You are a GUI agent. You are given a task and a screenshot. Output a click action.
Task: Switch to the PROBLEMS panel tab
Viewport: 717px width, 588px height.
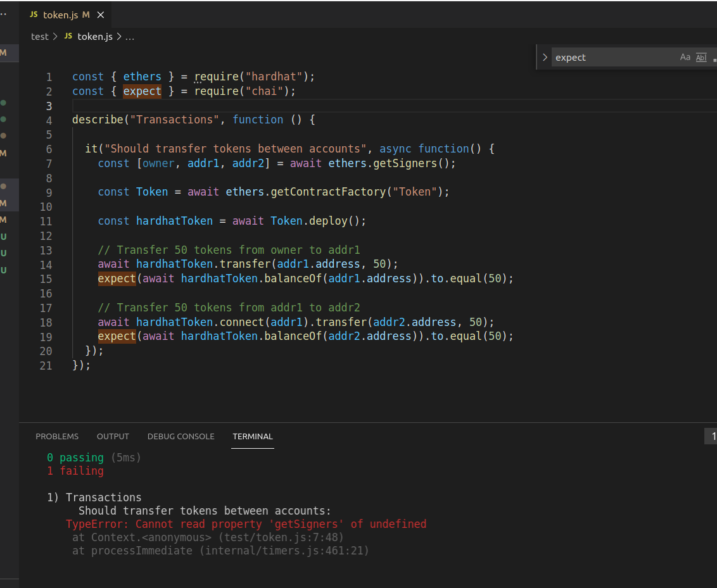point(57,436)
